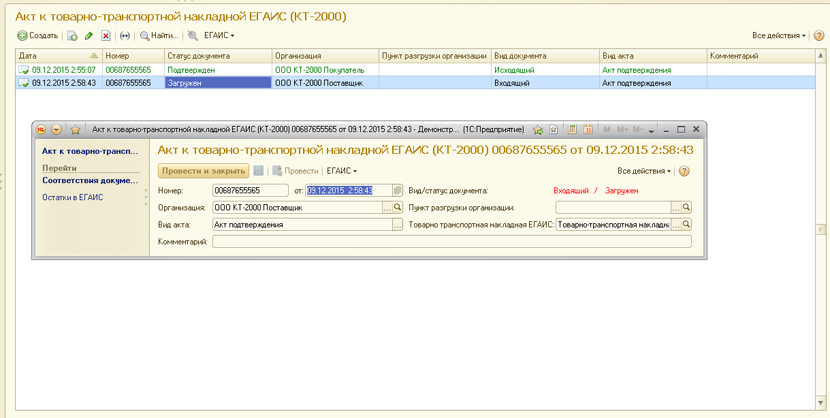The image size is (830, 418).
Task: Expand the small arrow after M- in the title bar
Action: (652, 130)
